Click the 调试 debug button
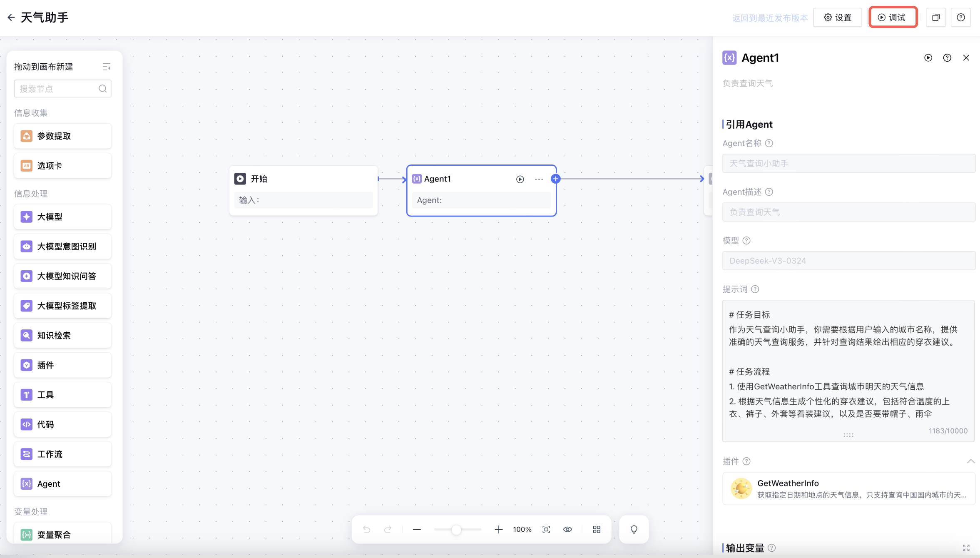The width and height of the screenshot is (980, 558). (893, 17)
